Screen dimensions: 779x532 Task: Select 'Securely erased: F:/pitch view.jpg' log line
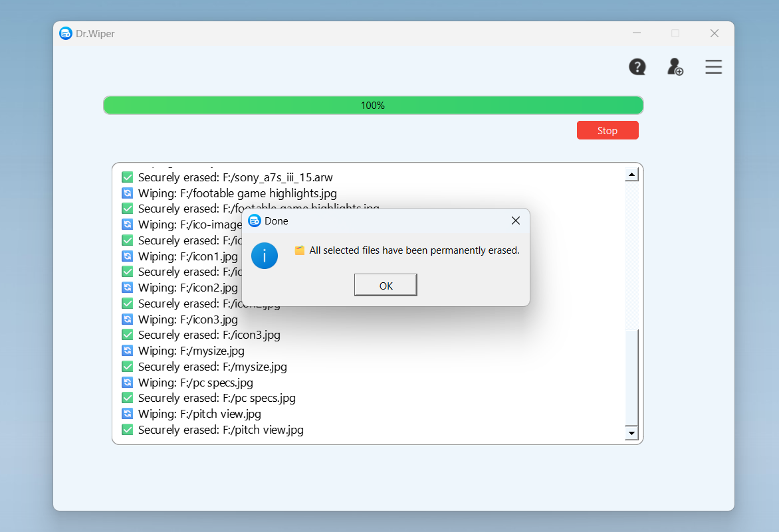click(221, 430)
